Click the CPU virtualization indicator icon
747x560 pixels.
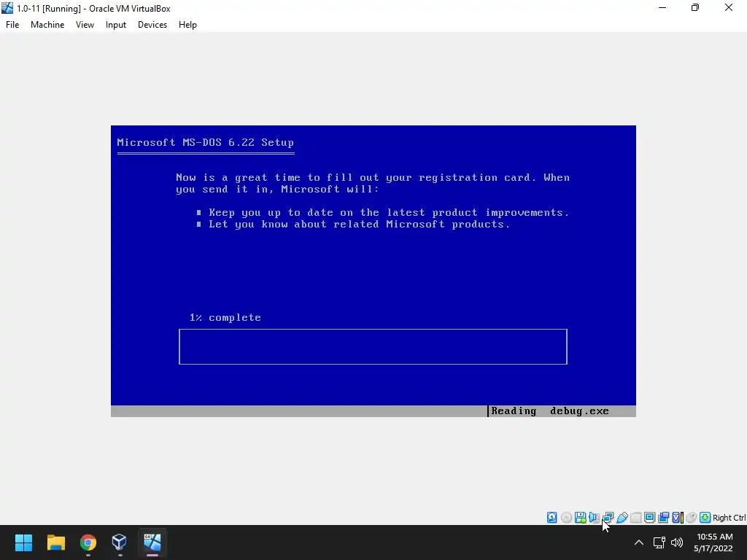678,518
